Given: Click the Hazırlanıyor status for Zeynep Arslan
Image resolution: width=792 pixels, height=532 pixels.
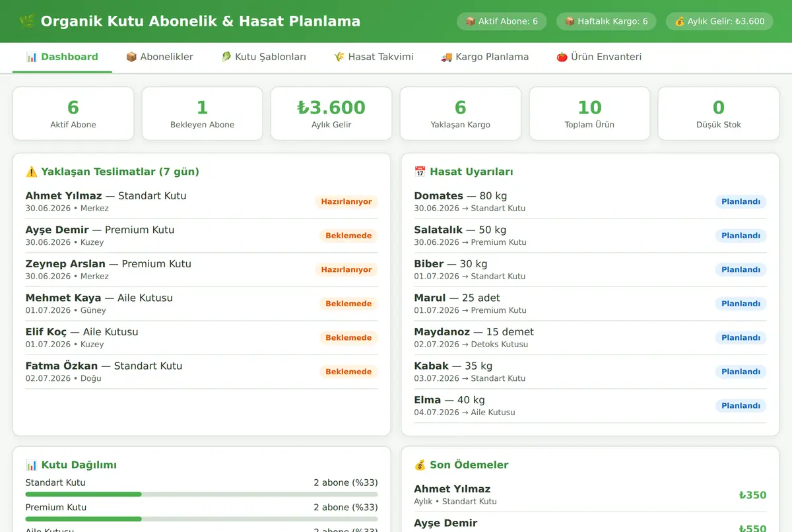Looking at the screenshot, I should click(346, 269).
